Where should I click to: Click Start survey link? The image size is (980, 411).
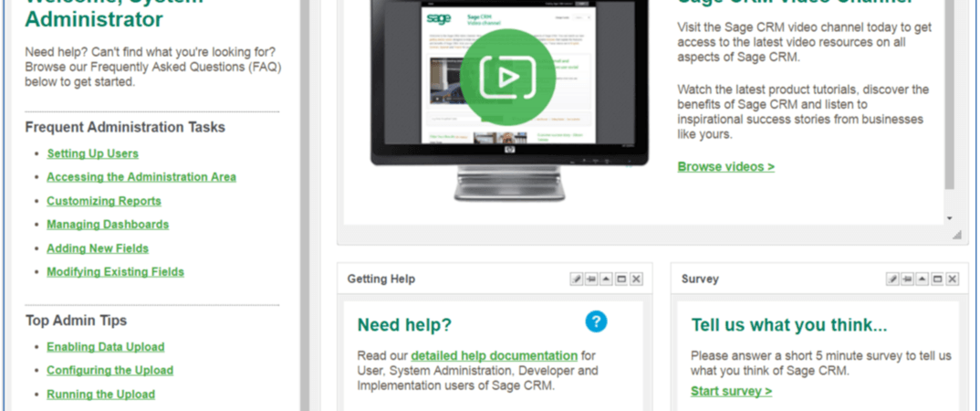pyautogui.click(x=731, y=391)
